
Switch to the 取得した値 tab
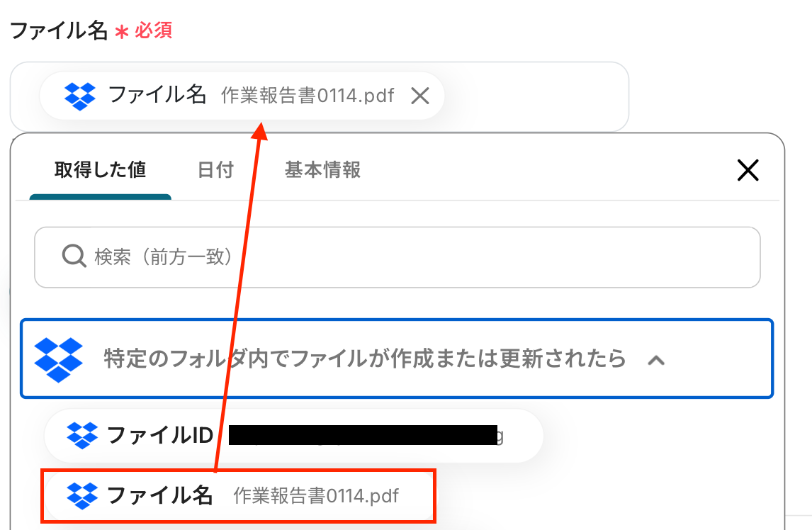[x=100, y=170]
